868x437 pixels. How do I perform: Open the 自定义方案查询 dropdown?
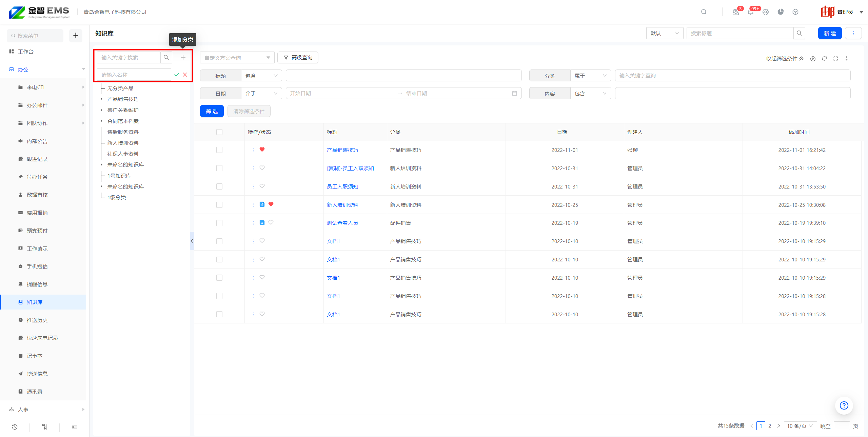pyautogui.click(x=237, y=58)
